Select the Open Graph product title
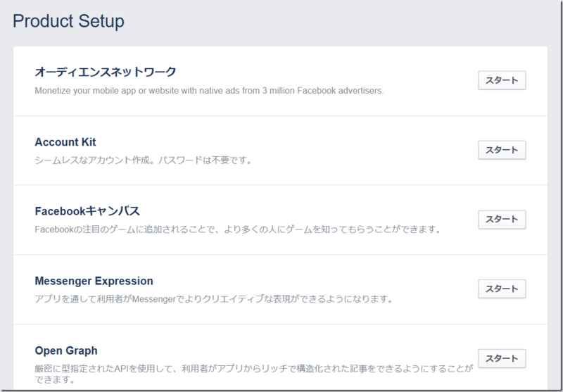This screenshot has width=563, height=392. click(x=66, y=350)
